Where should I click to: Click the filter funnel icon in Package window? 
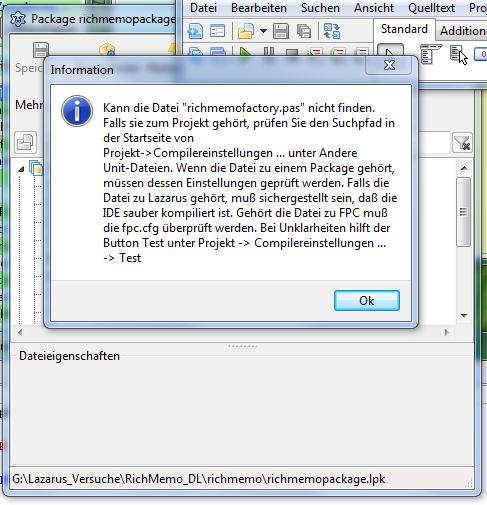tap(462, 143)
